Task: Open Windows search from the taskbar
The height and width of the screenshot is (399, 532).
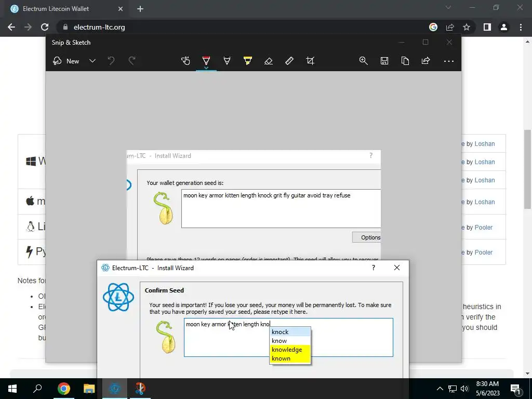Action: pos(37,389)
